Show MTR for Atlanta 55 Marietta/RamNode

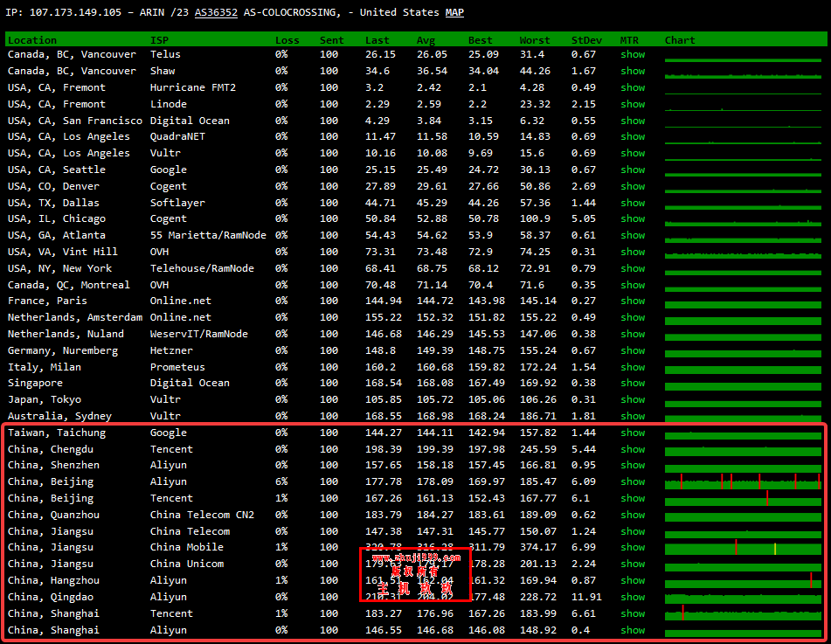(x=633, y=235)
